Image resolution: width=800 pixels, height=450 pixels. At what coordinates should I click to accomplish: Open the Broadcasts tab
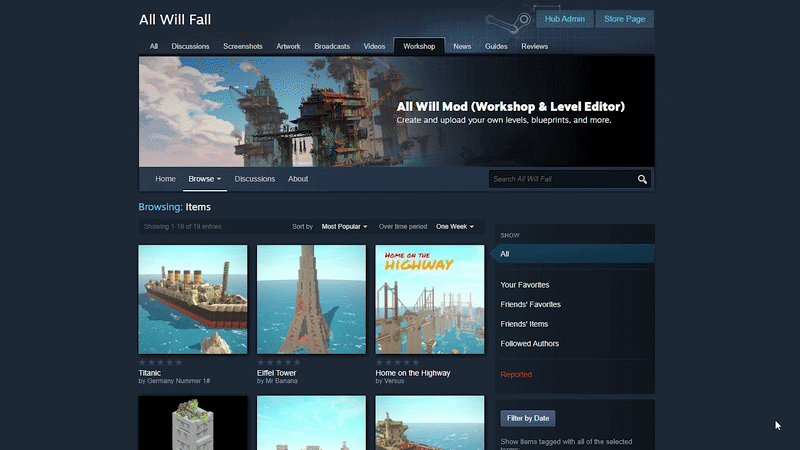332,46
